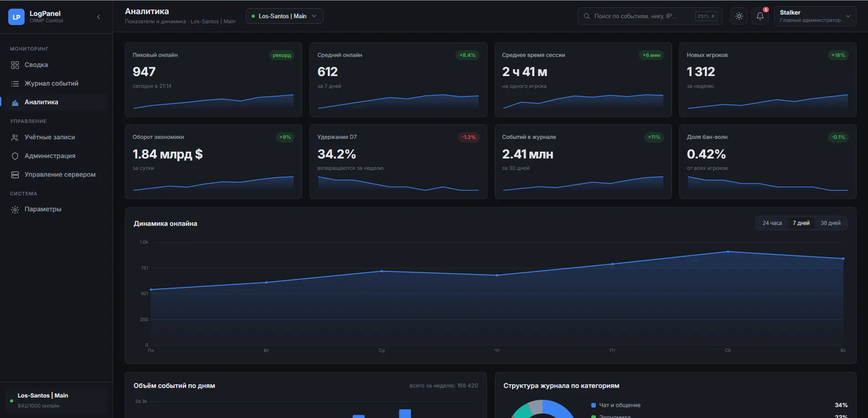Image resolution: width=868 pixels, height=418 pixels.
Task: Click the Чт data point on online chart
Action: pyautogui.click(x=497, y=275)
